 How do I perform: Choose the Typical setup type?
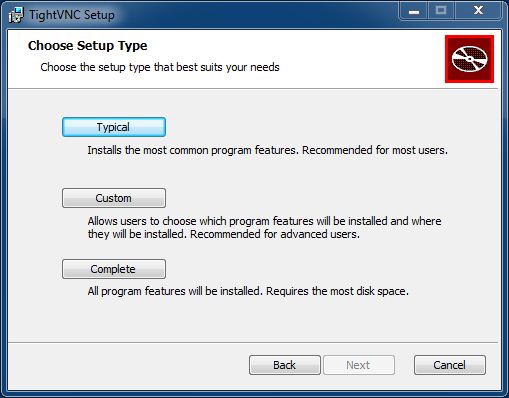click(x=114, y=127)
